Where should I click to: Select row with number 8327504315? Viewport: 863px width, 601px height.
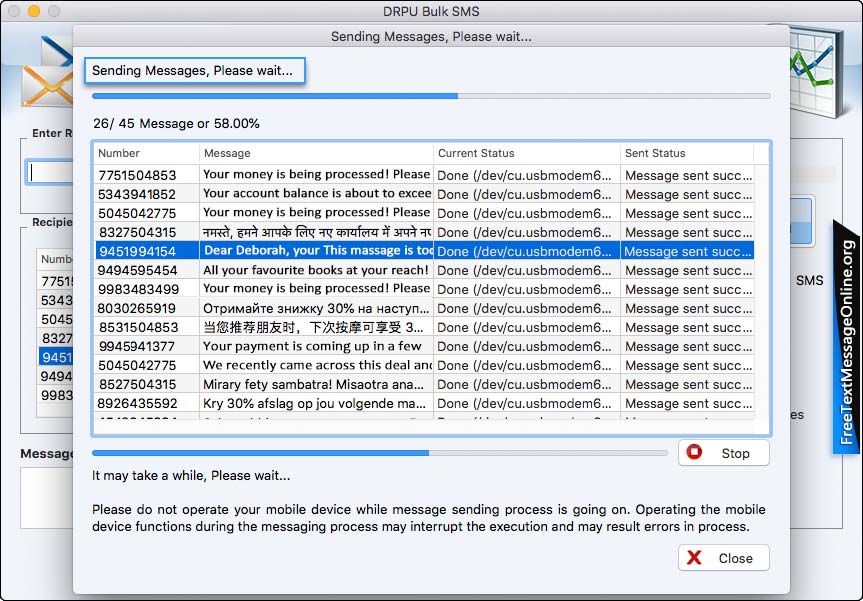(424, 232)
